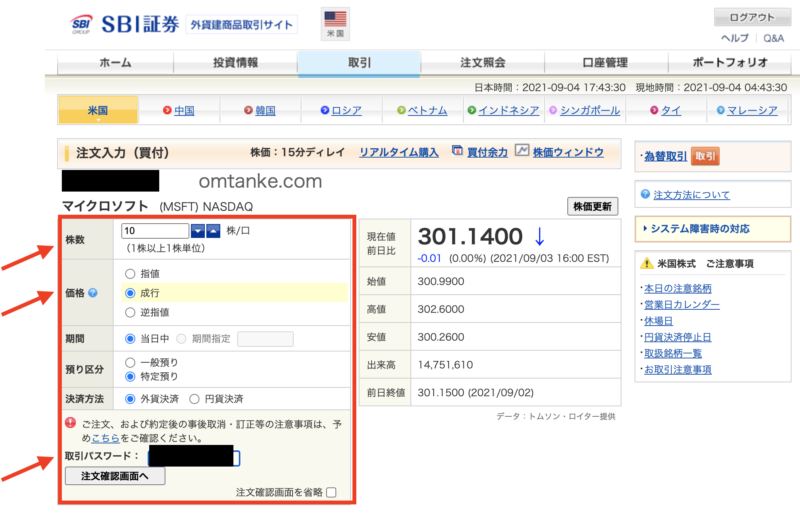Viewport: 800px width, 516px height.
Task: Select the 特定預り radio button
Action: (x=130, y=377)
